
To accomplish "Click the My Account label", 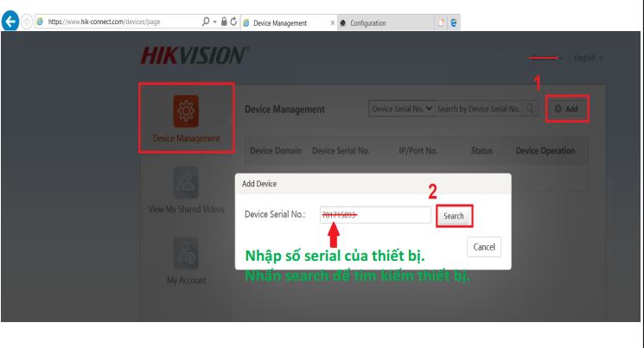I will [186, 281].
